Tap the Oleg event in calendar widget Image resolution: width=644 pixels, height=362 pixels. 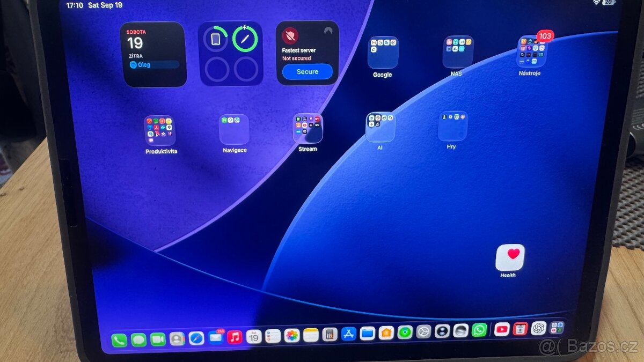tap(153, 64)
